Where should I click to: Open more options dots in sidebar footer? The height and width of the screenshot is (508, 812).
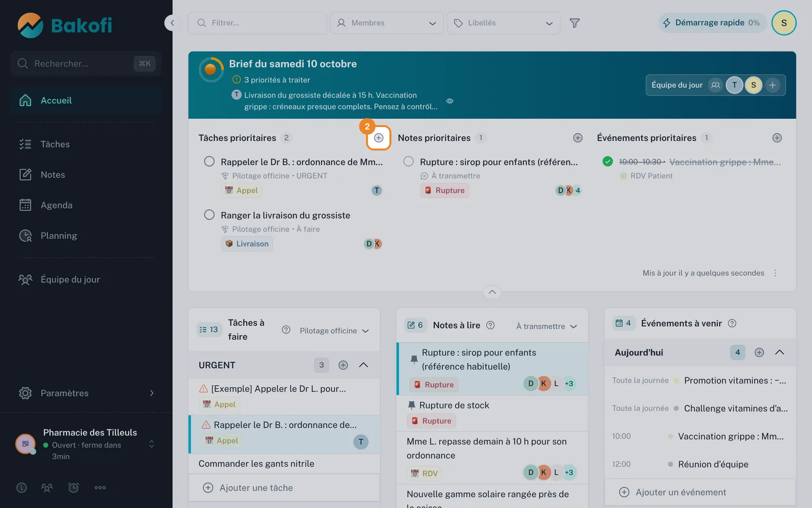pos(100,488)
